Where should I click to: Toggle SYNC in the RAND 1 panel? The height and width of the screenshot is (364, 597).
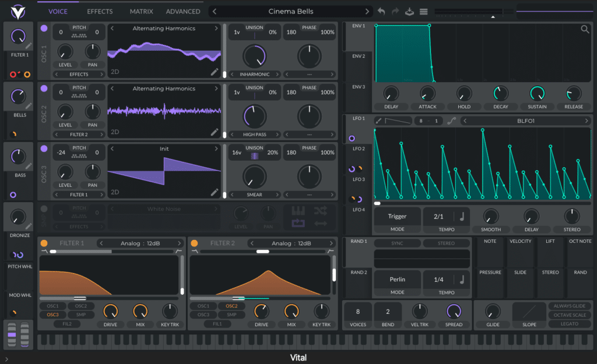(398, 243)
